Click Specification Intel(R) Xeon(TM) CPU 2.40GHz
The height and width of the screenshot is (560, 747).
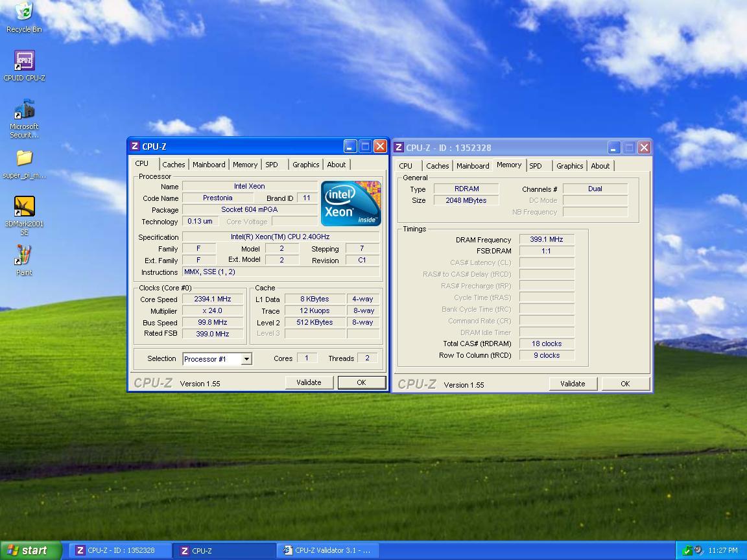[x=281, y=237]
